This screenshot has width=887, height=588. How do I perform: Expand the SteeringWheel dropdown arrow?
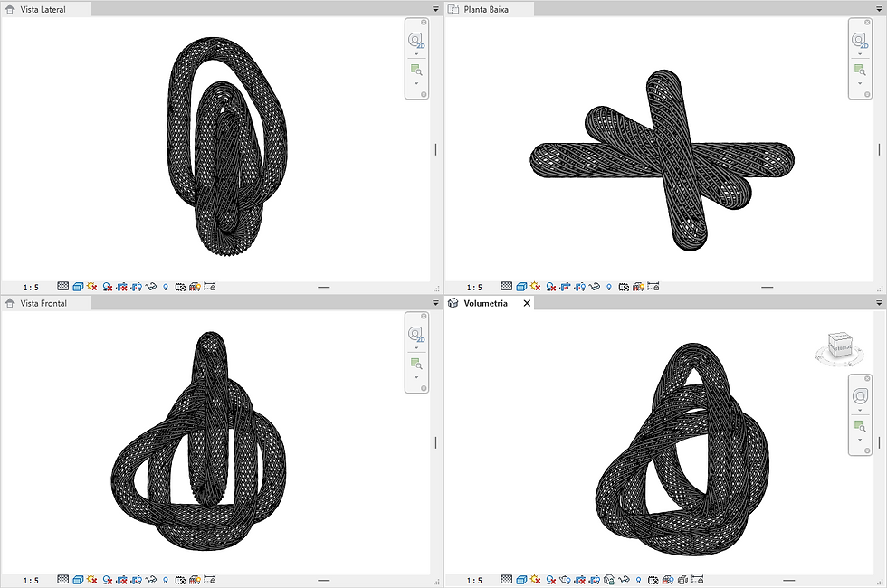pyautogui.click(x=416, y=54)
